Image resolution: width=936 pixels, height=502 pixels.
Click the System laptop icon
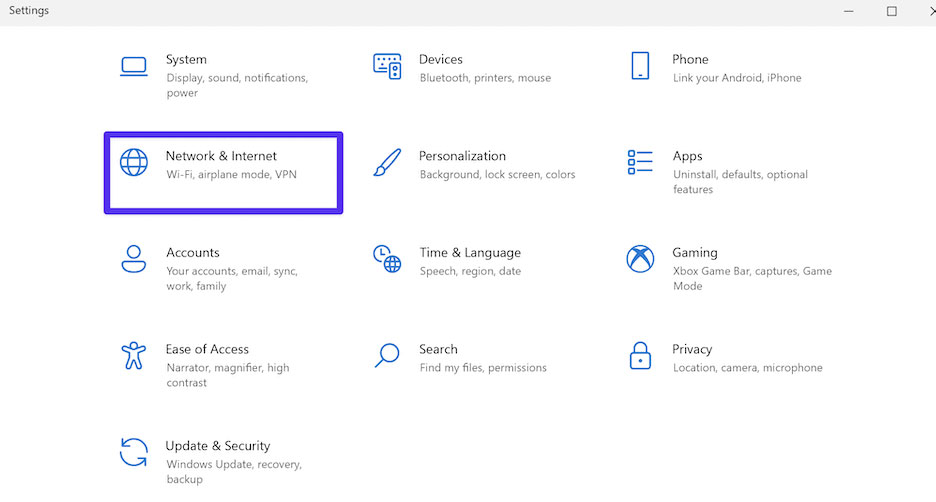pos(134,66)
